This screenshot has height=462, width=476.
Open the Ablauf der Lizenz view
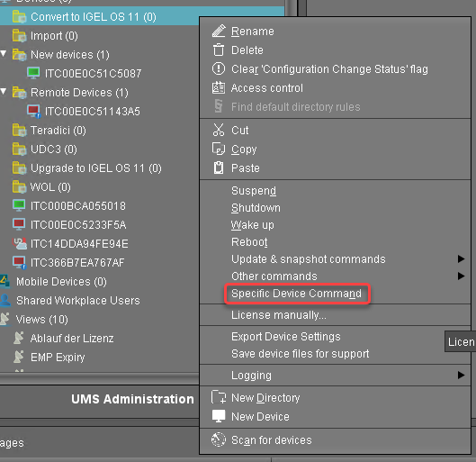coord(72,339)
